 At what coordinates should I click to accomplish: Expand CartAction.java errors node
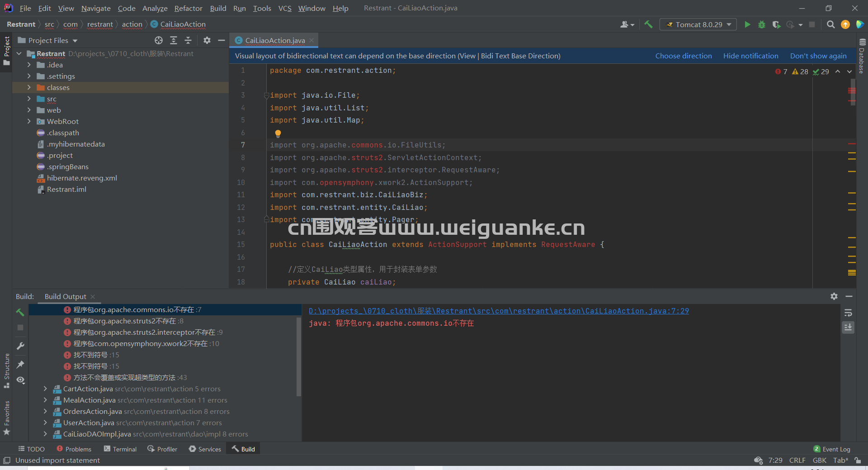(45, 389)
